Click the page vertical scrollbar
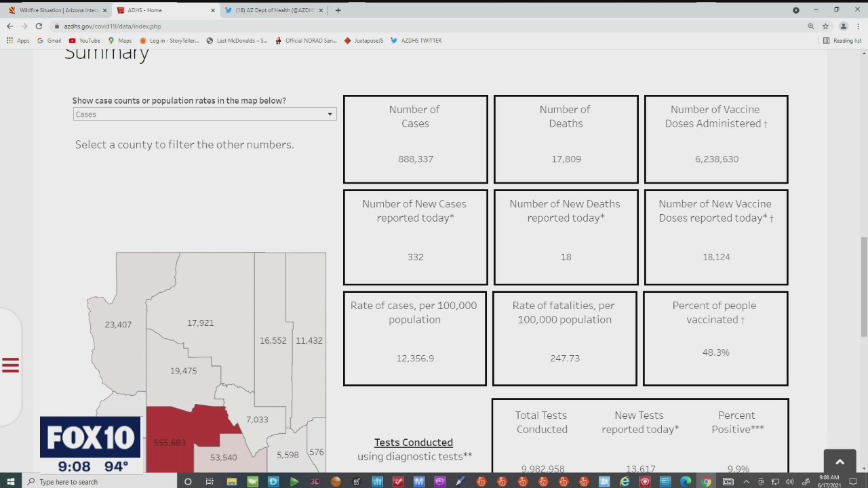Image resolution: width=868 pixels, height=488 pixels. [863, 285]
